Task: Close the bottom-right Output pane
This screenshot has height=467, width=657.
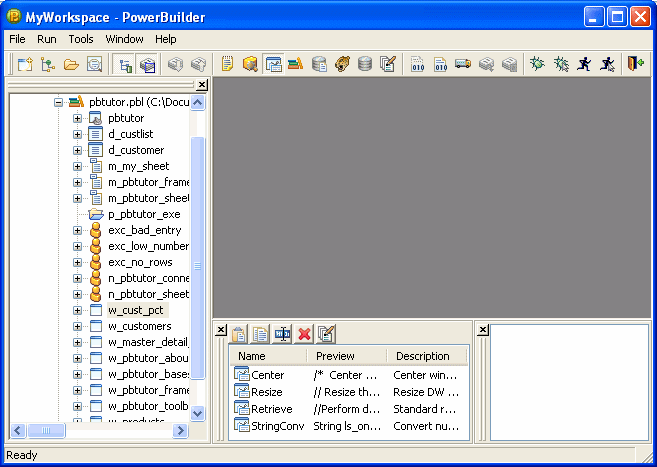Action: pyautogui.click(x=483, y=330)
